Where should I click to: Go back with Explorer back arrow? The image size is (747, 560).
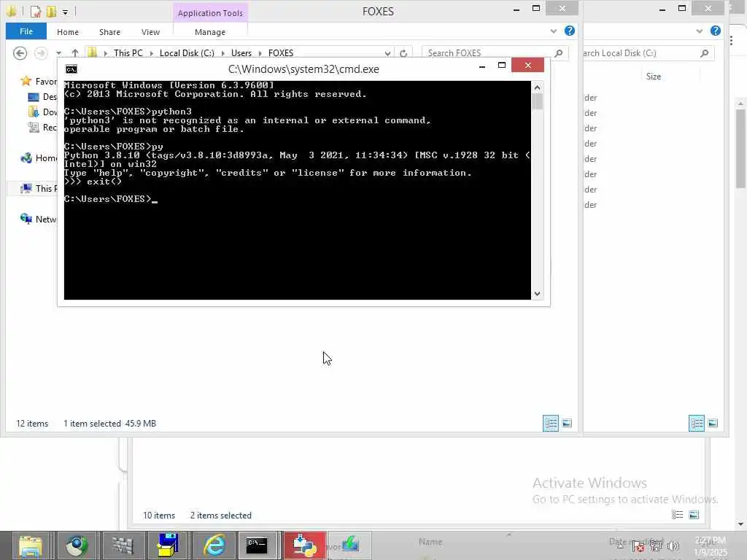20,52
